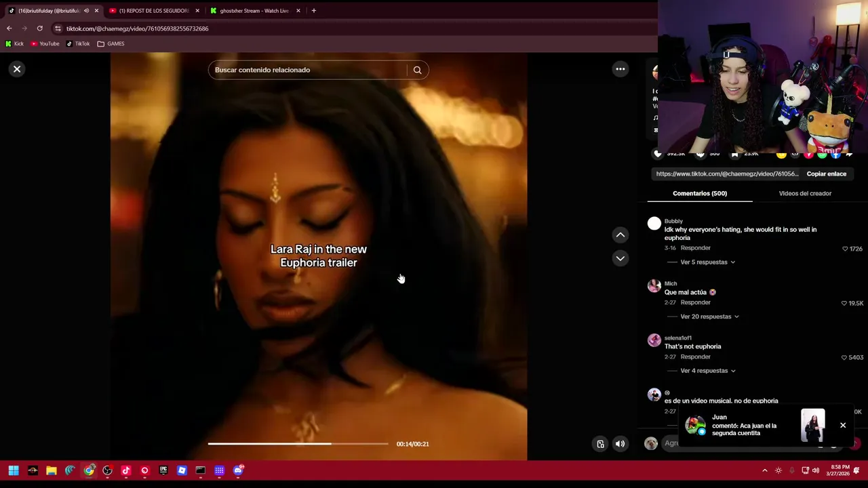Open the YouTube bookmark
The height and width of the screenshot is (488, 868).
[x=45, y=43]
